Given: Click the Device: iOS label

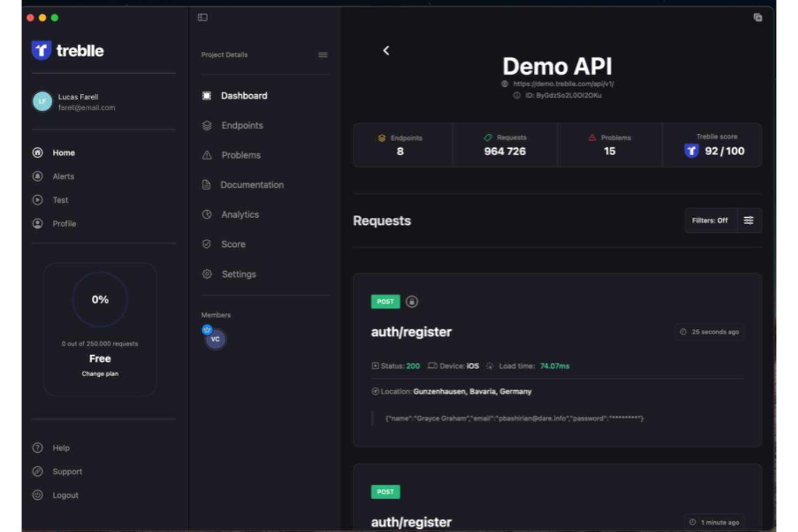Looking at the screenshot, I should [x=453, y=365].
